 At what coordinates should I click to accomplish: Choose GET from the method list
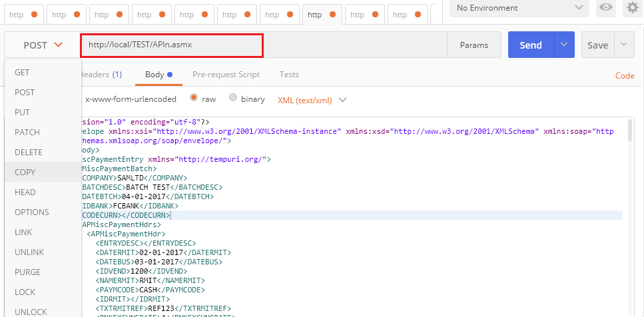(x=43, y=73)
